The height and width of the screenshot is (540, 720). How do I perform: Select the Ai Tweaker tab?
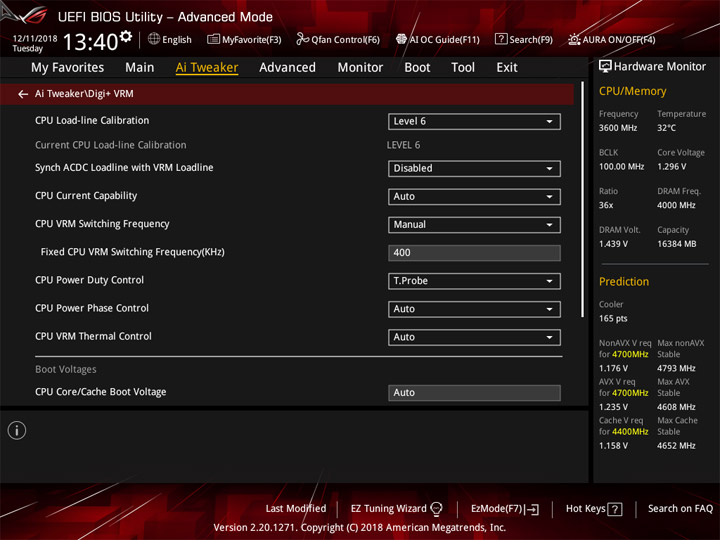coord(207,68)
